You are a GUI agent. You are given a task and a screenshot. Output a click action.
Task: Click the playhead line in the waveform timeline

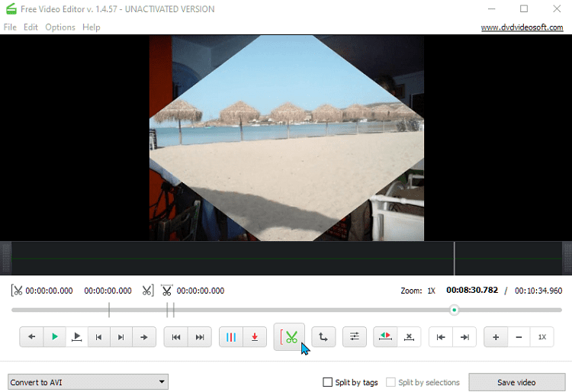(x=455, y=259)
